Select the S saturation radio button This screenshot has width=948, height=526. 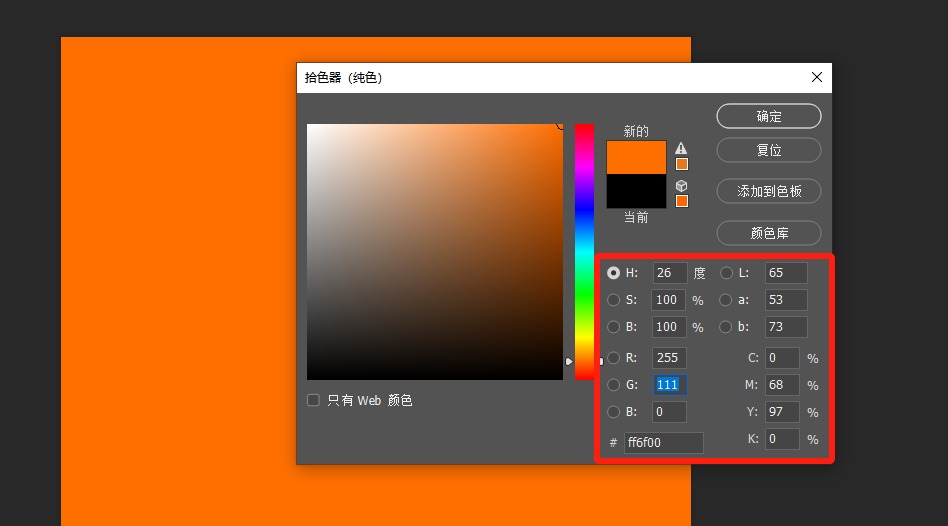pos(614,300)
